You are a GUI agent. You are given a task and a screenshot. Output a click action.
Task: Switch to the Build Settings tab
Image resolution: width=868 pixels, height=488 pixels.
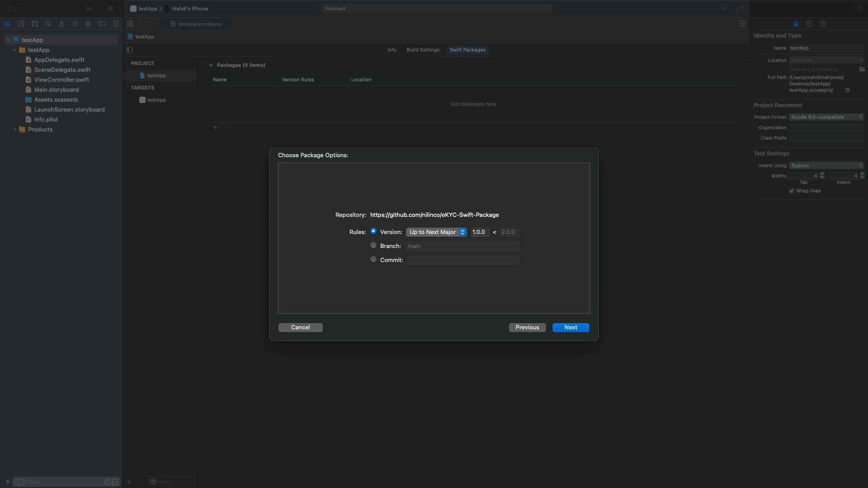[423, 50]
